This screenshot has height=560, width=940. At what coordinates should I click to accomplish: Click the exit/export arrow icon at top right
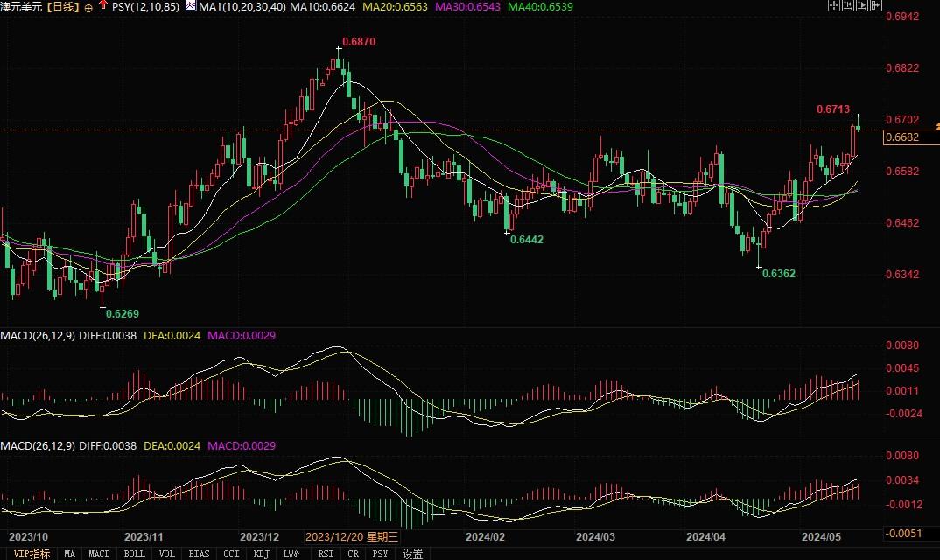point(874,6)
